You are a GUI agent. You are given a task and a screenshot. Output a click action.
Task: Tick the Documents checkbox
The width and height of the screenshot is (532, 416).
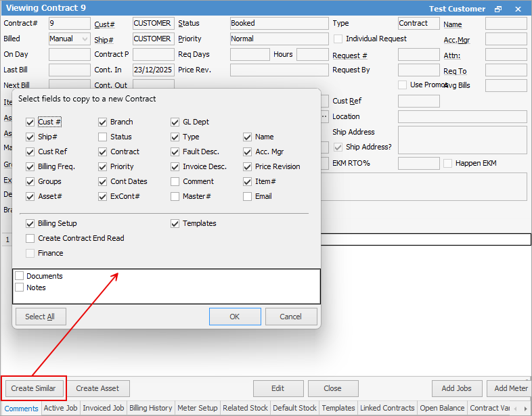click(x=20, y=276)
